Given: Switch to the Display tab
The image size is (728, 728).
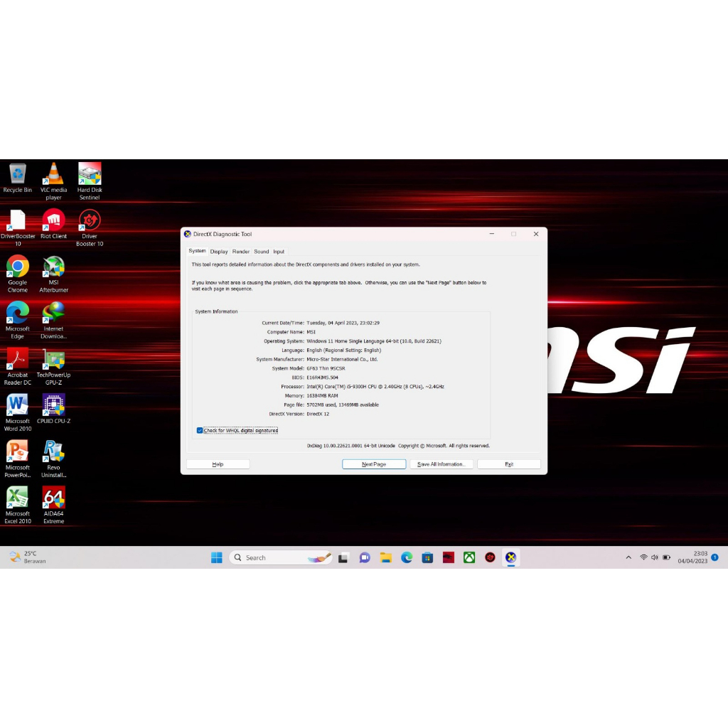Looking at the screenshot, I should (x=219, y=252).
